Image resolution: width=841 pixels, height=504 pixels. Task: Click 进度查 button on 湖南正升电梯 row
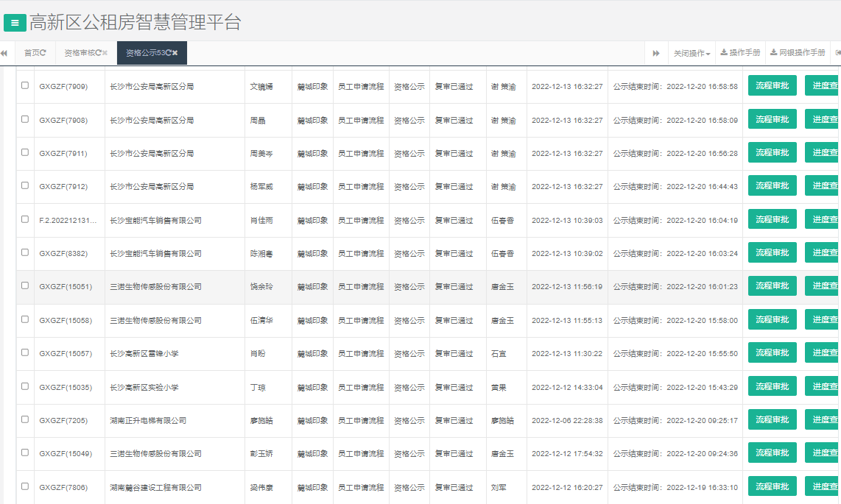pos(828,419)
